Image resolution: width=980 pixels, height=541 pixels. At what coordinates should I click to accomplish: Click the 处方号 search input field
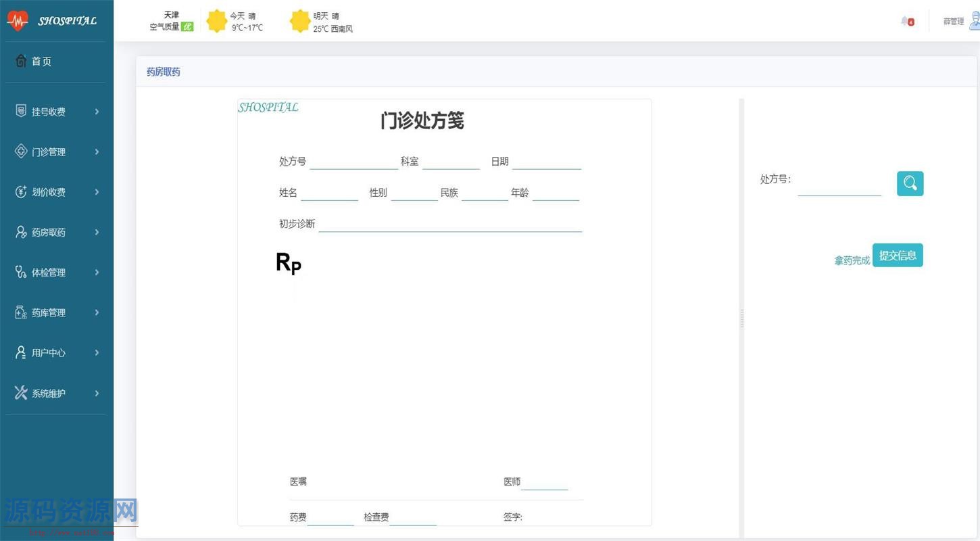coord(839,184)
